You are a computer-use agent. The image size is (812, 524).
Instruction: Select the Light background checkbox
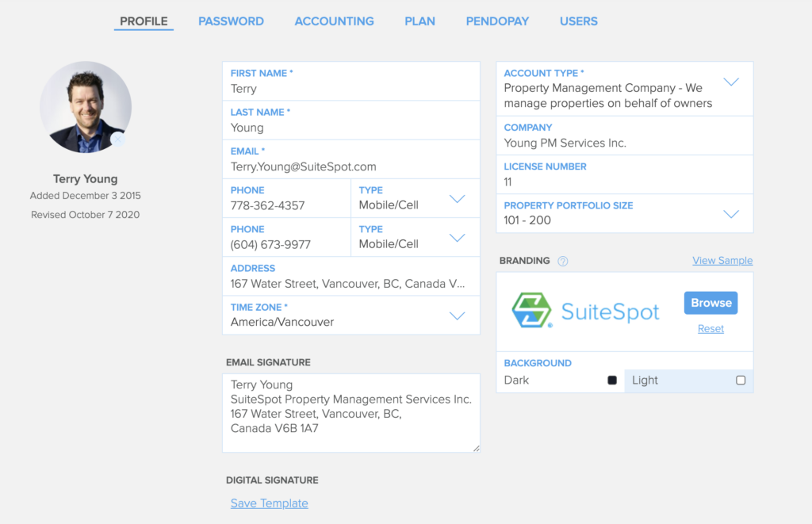coord(741,380)
